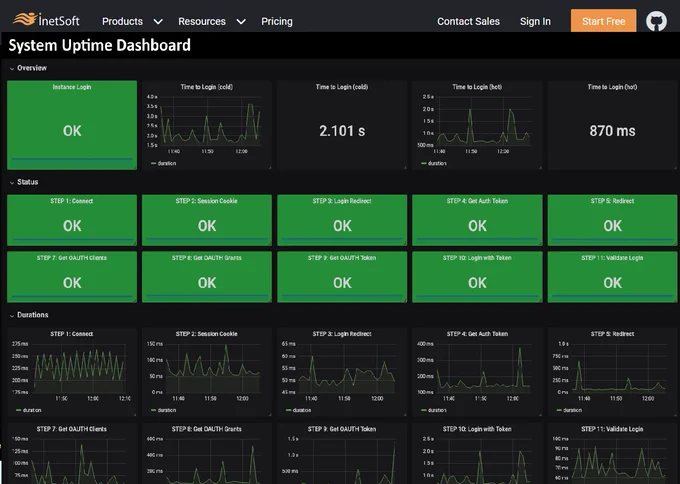Click the Sign In link
The height and width of the screenshot is (484, 680).
click(535, 21)
